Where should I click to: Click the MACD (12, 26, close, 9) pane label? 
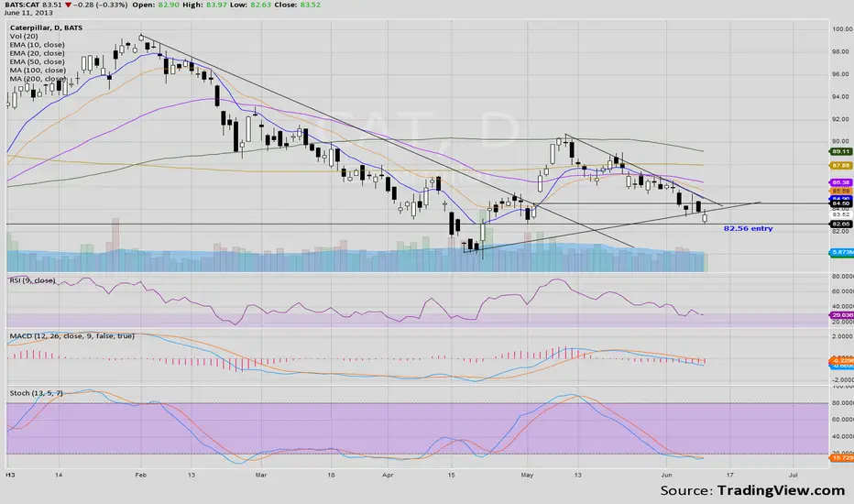tap(71, 336)
